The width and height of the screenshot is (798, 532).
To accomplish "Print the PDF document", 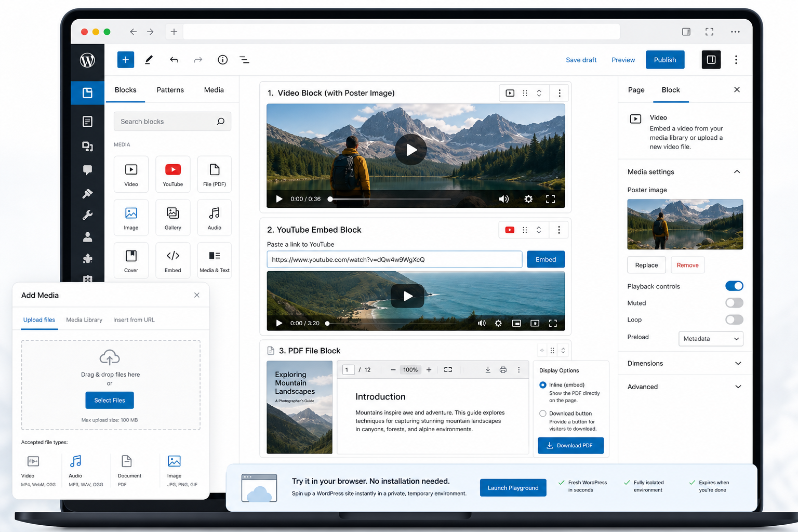I will (x=503, y=370).
